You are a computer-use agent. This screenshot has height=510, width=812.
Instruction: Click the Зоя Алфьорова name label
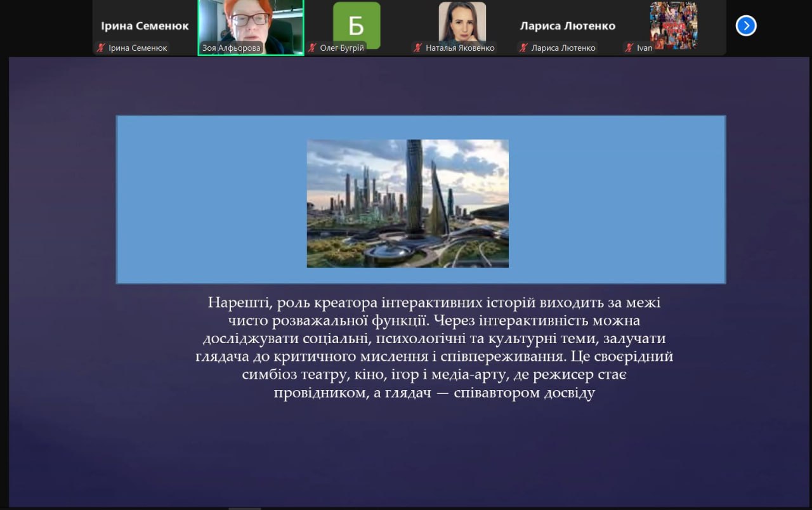click(231, 48)
